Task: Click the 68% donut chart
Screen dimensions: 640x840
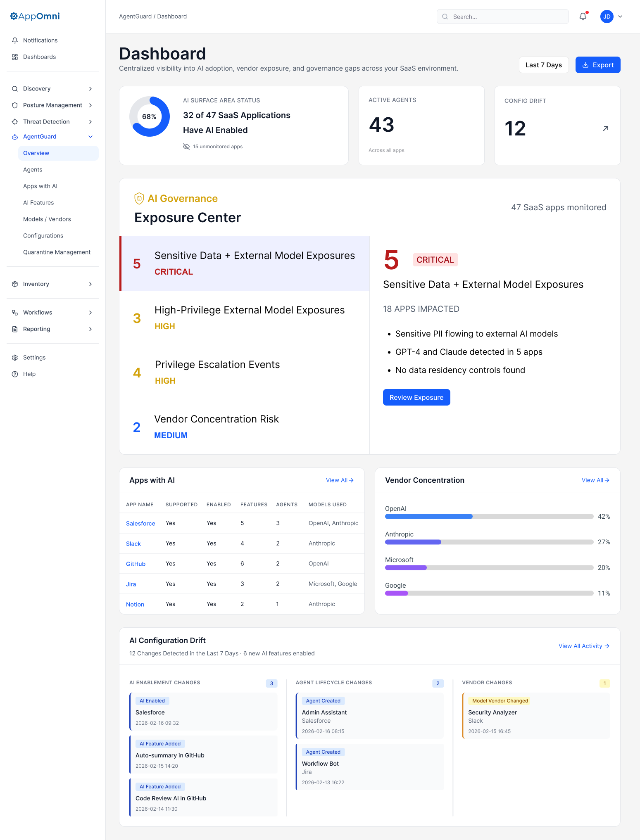Action: (x=150, y=116)
